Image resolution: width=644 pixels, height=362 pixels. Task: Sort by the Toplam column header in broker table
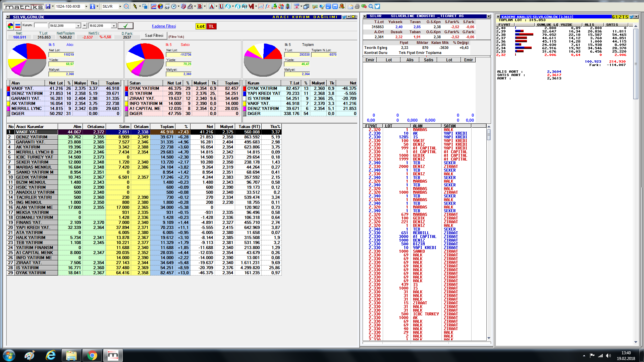[x=162, y=127]
